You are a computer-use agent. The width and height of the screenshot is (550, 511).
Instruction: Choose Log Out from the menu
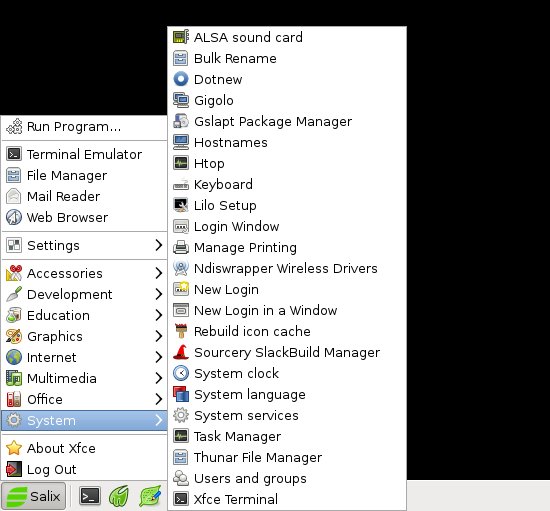point(84,469)
